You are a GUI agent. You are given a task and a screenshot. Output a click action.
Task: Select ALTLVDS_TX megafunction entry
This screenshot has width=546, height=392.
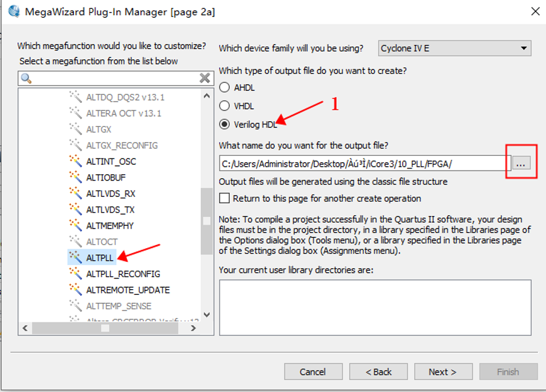[x=110, y=210]
